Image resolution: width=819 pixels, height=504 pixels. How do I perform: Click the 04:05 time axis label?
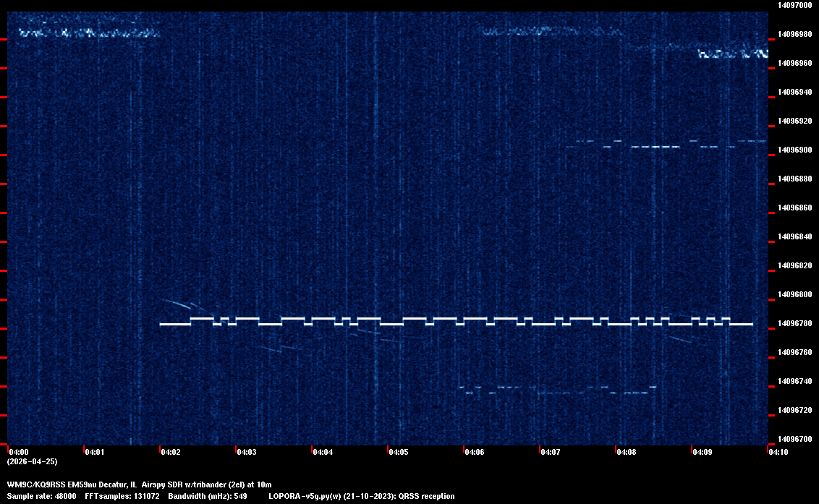399,453
